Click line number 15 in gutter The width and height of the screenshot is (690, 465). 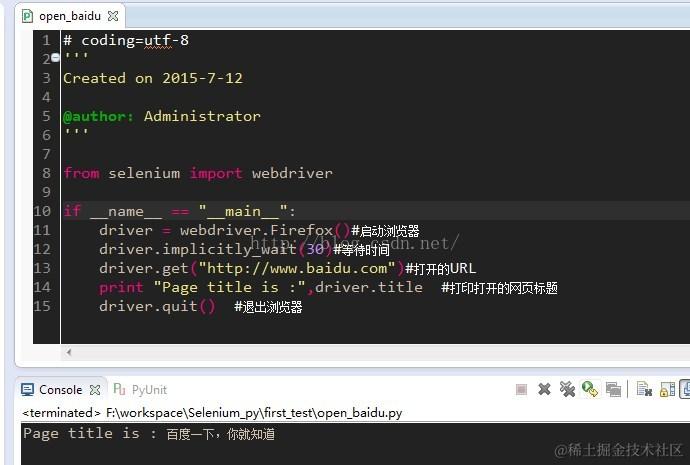pos(42,306)
